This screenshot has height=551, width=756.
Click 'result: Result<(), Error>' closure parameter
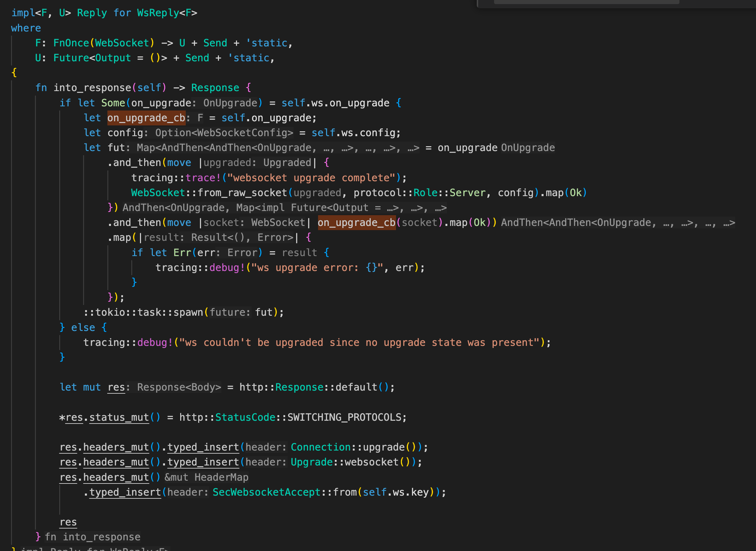click(218, 237)
